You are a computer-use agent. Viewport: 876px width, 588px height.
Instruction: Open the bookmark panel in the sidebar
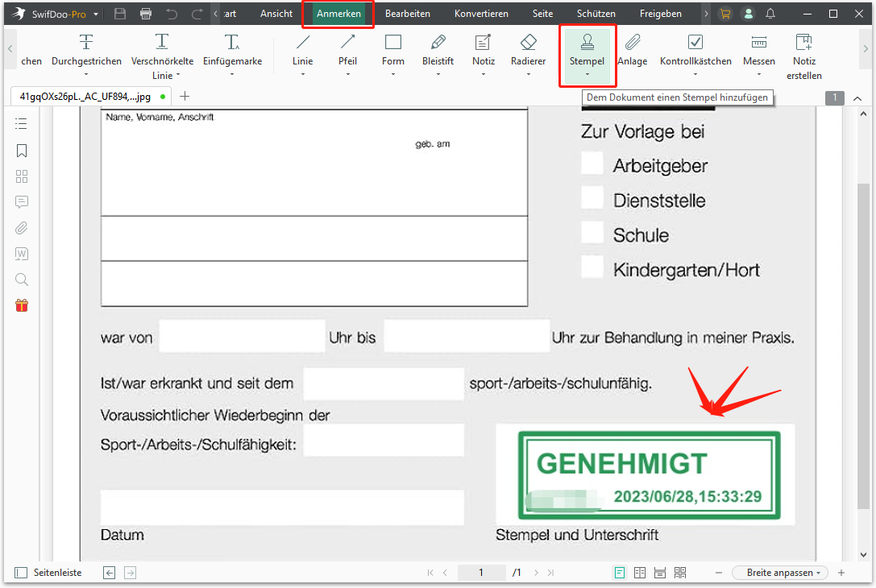tap(21, 151)
